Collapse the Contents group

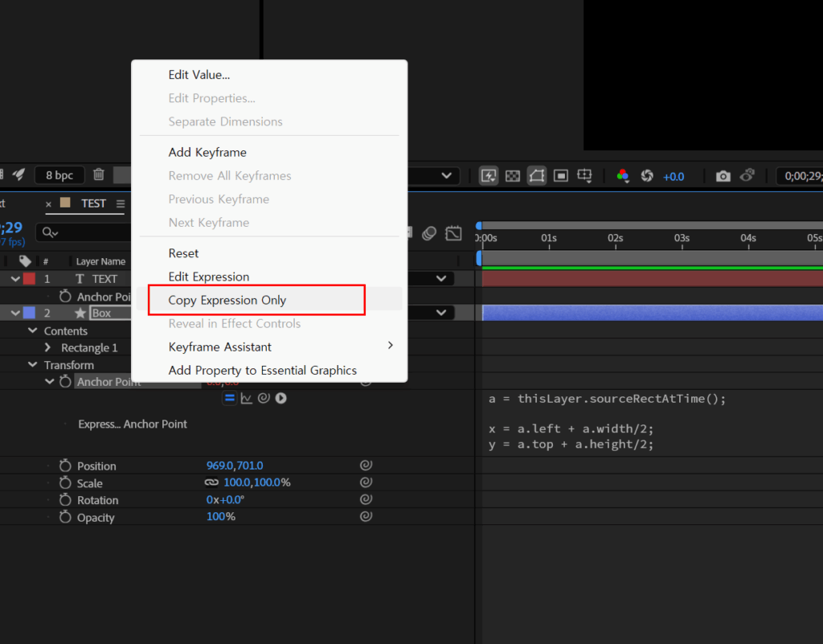pos(32,330)
